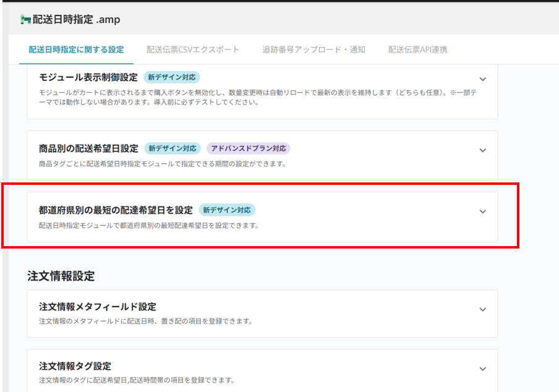Click 新デザイン対応 badge beside 商品別の配送希望日設定

[x=173, y=148]
